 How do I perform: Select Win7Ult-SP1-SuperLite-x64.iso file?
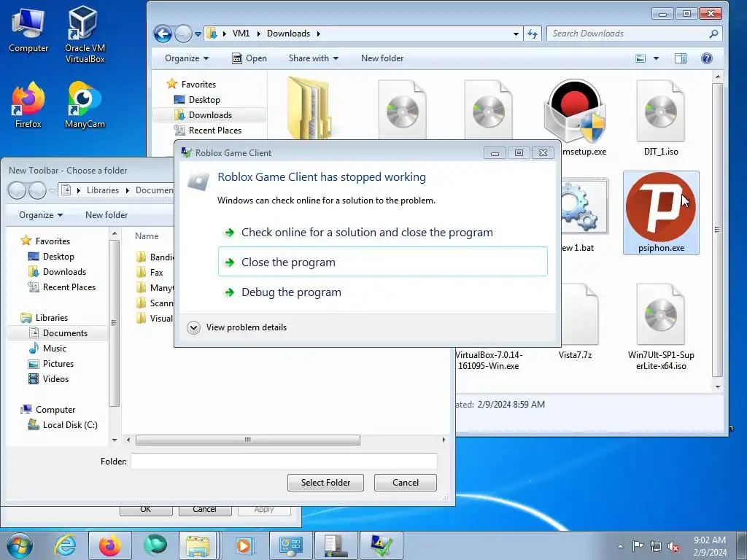point(661,327)
